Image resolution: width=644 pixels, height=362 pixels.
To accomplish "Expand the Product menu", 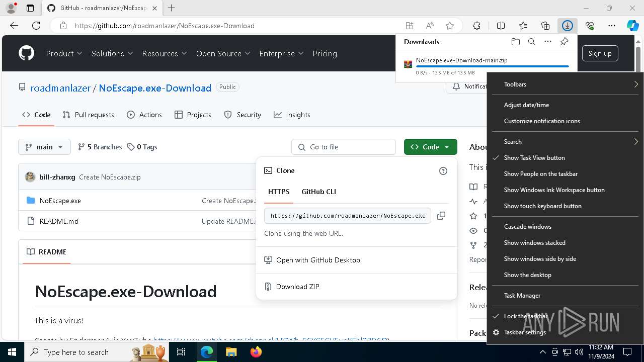I will (x=64, y=53).
